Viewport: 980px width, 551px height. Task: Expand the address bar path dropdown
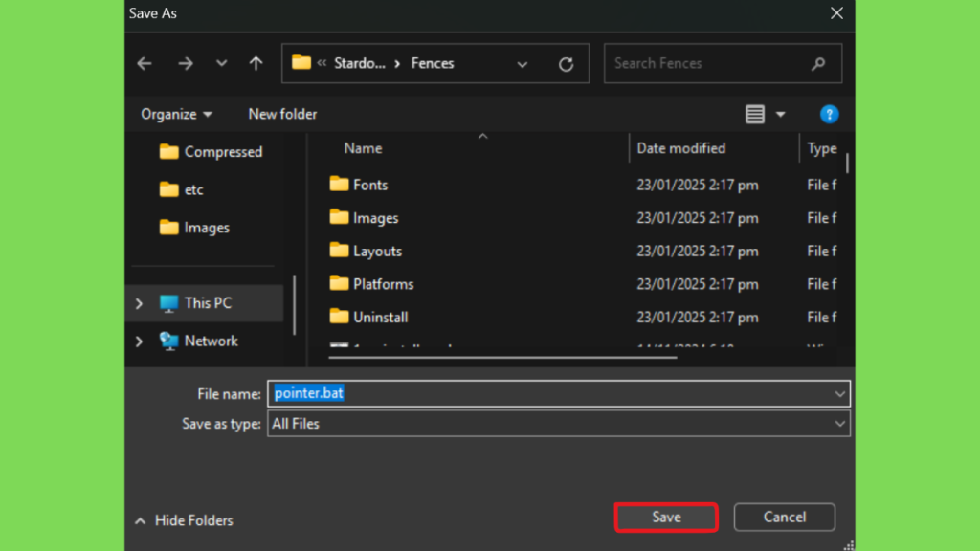523,64
